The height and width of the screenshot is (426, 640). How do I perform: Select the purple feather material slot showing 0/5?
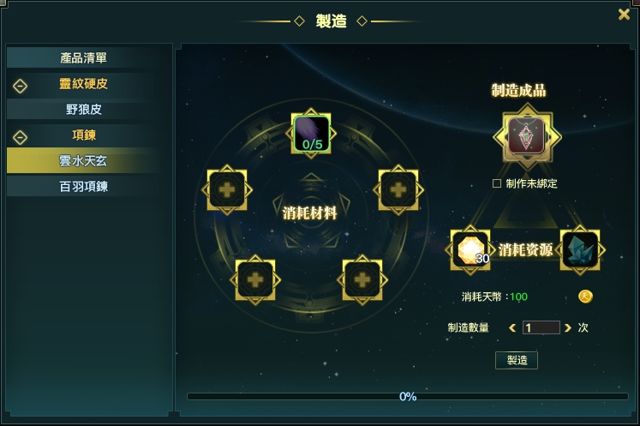pos(311,133)
